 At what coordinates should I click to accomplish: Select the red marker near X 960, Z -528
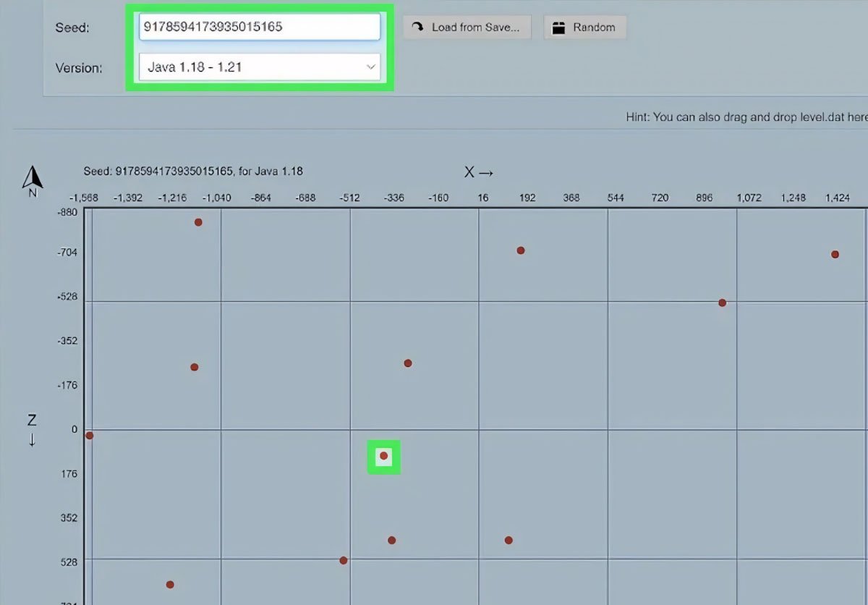722,302
